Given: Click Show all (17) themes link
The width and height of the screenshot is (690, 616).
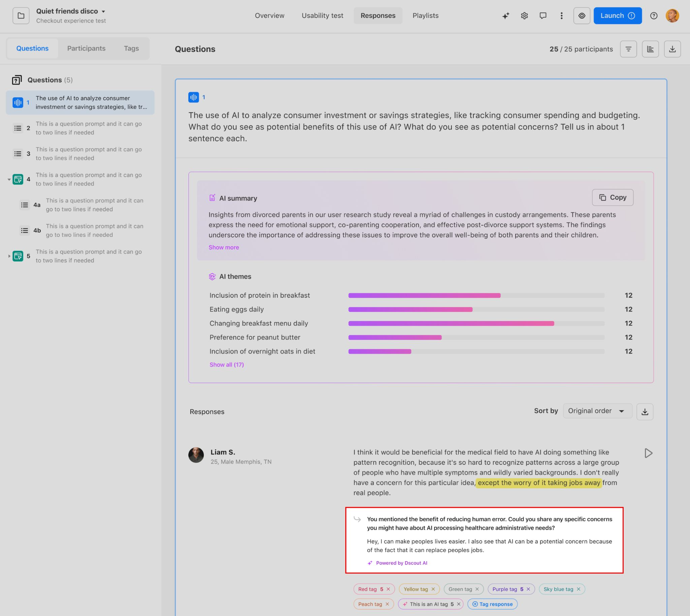Looking at the screenshot, I should pos(226,364).
